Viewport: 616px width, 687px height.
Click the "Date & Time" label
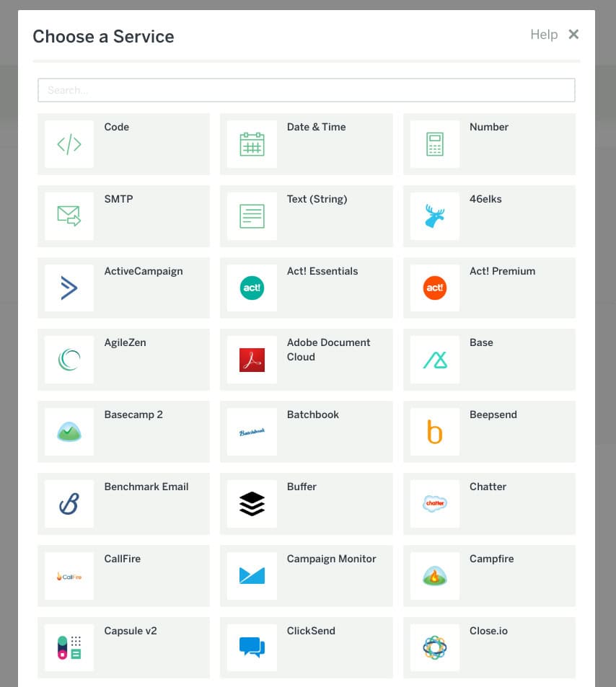pyautogui.click(x=317, y=127)
